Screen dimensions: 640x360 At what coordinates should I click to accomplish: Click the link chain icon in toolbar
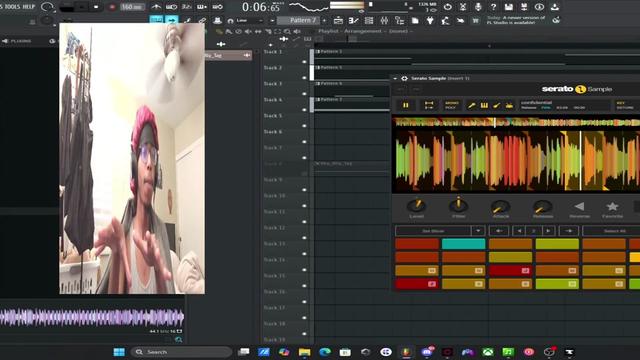(202, 20)
